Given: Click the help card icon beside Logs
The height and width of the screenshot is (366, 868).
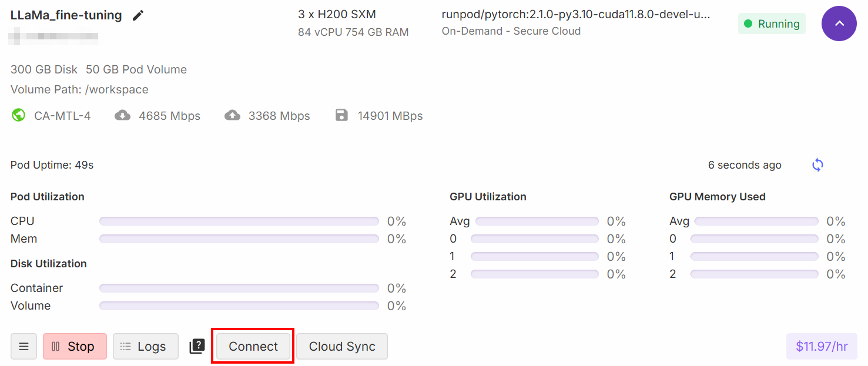Looking at the screenshot, I should [197, 346].
